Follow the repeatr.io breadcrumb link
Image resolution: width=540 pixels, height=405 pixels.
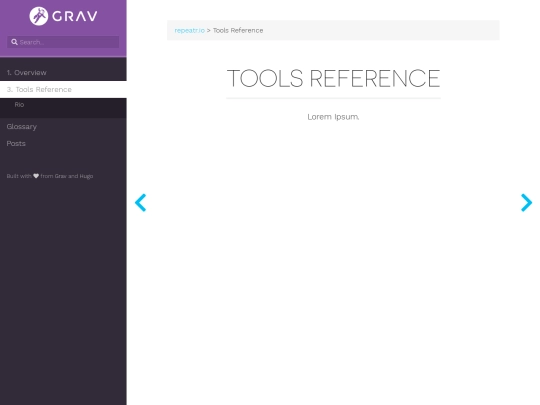click(189, 30)
